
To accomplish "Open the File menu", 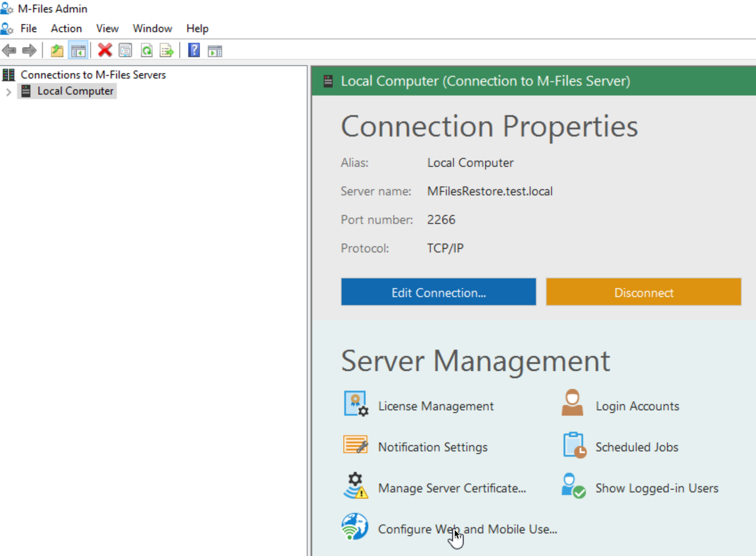I will pos(29,29).
